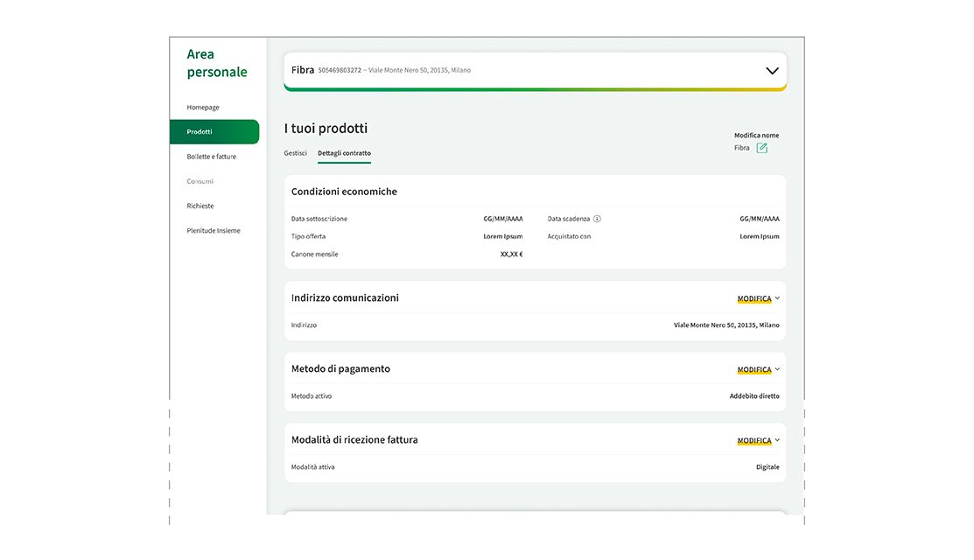Expand the Fibra contract selector chevron

coord(771,71)
